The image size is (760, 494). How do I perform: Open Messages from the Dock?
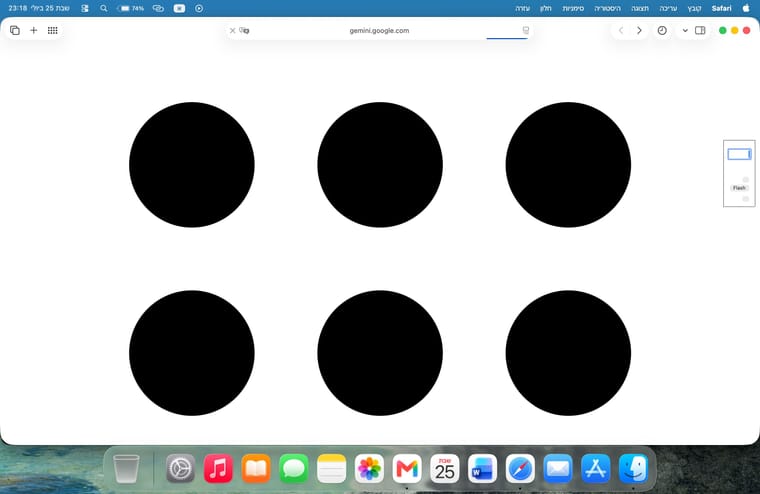tap(294, 468)
